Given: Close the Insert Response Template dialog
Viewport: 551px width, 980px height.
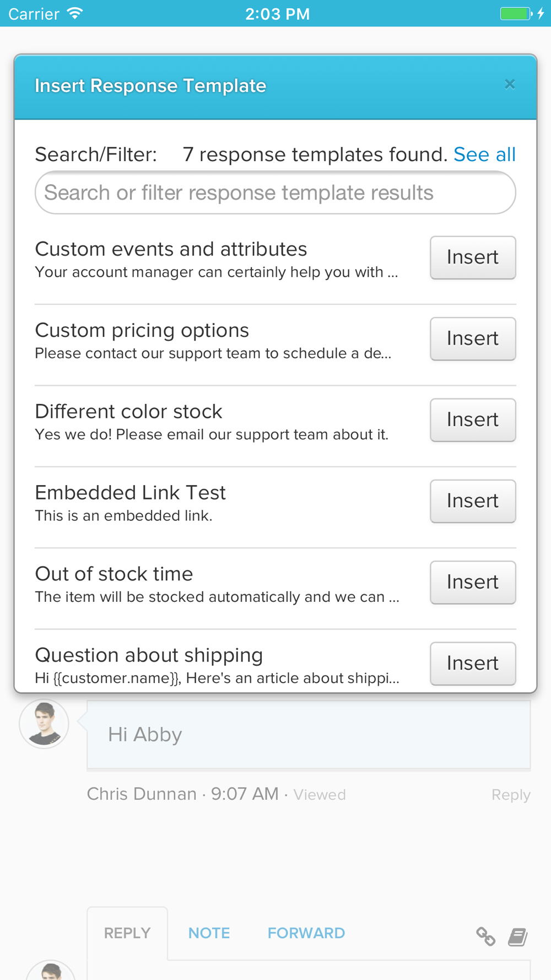Looking at the screenshot, I should (510, 84).
